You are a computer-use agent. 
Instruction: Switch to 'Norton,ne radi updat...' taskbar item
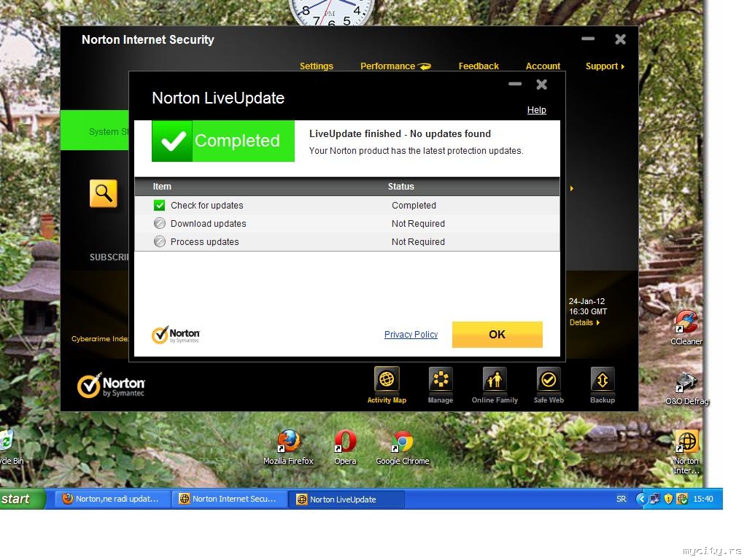[112, 499]
